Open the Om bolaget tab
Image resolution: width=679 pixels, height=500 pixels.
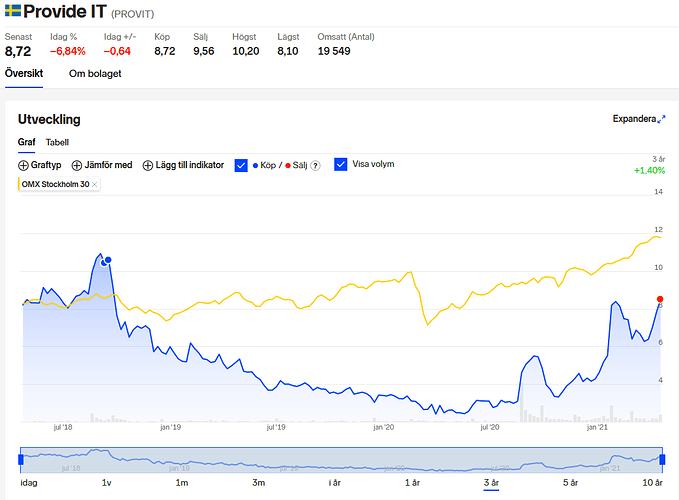tap(95, 74)
